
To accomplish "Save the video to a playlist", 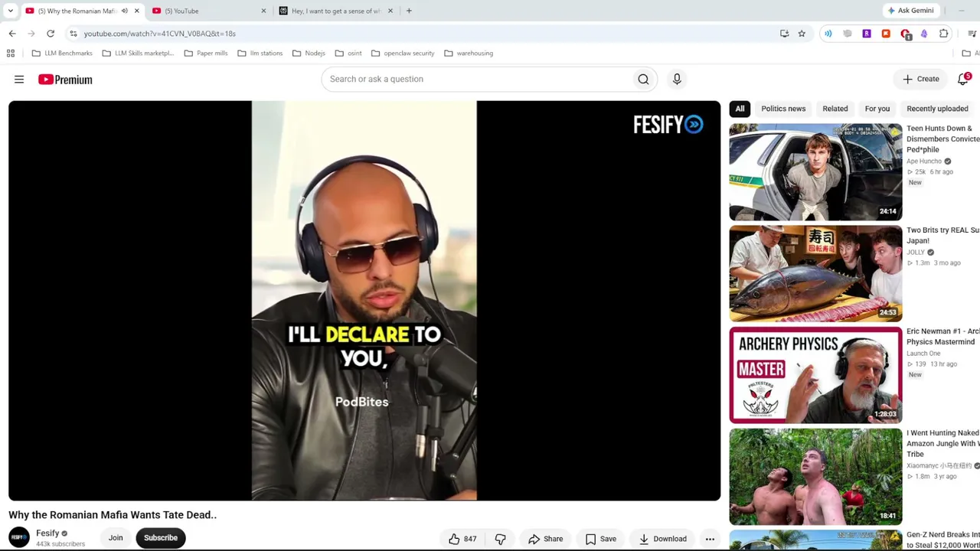I will [x=600, y=539].
